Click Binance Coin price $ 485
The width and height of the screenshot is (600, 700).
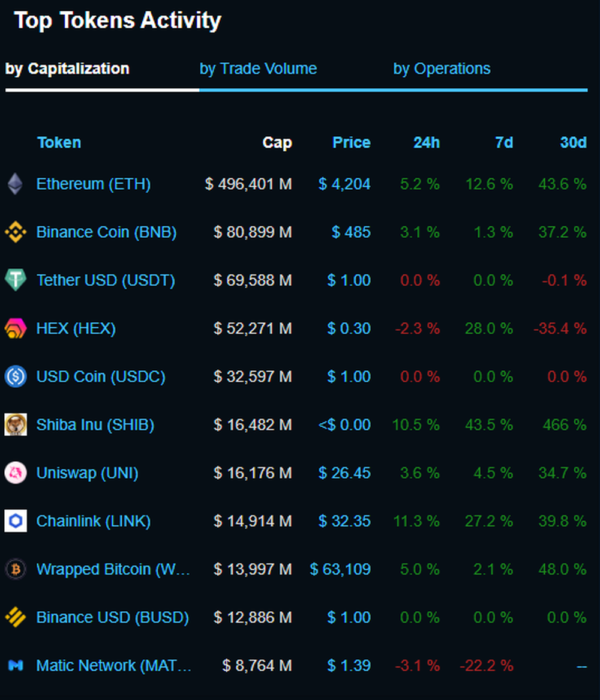coord(351,232)
